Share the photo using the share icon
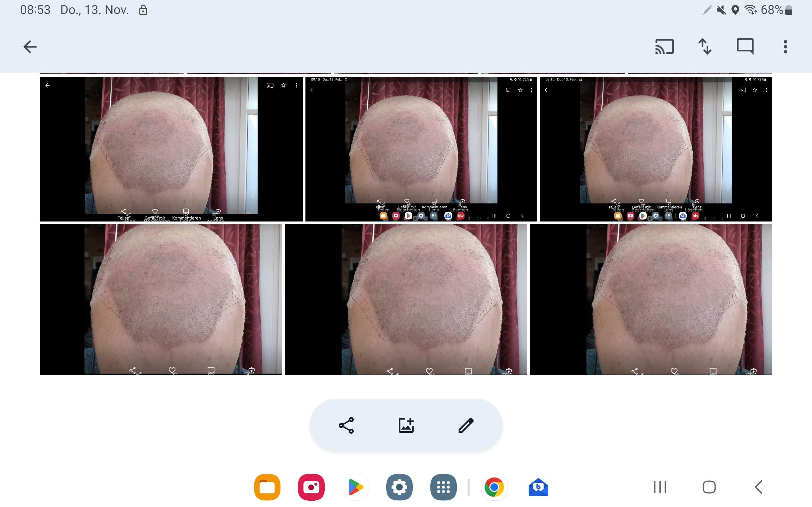812x507 pixels. (346, 425)
